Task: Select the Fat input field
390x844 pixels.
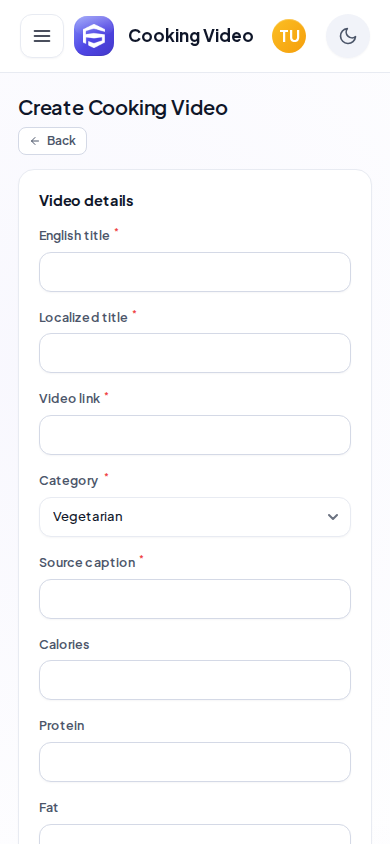Action: [x=195, y=834]
